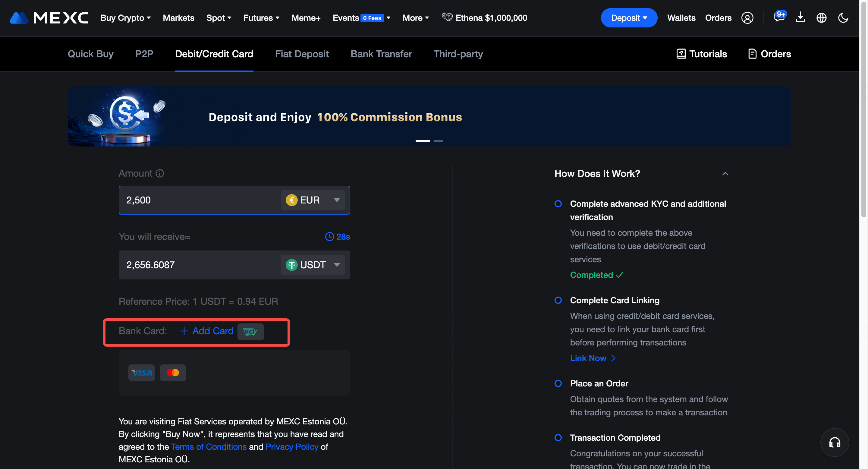Image resolution: width=868 pixels, height=469 pixels.
Task: Open the USDT coin selector
Action: click(313, 265)
